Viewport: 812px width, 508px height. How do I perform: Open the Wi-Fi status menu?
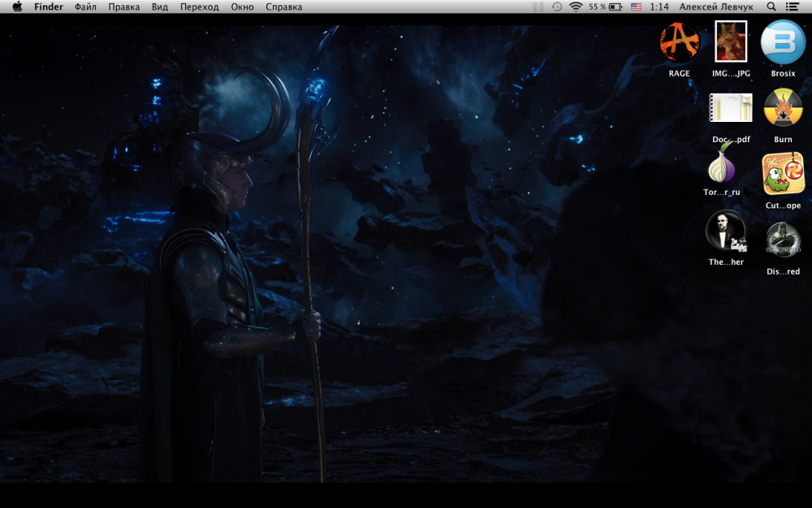pyautogui.click(x=576, y=7)
